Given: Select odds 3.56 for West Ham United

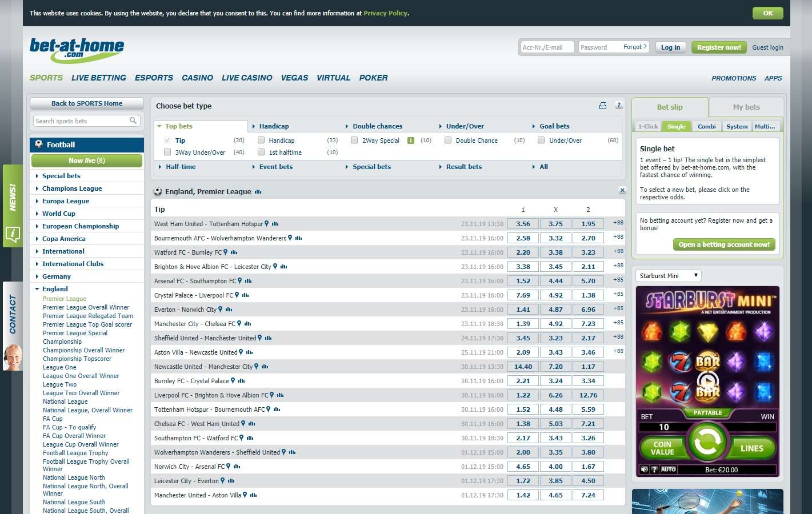Looking at the screenshot, I should pos(523,224).
